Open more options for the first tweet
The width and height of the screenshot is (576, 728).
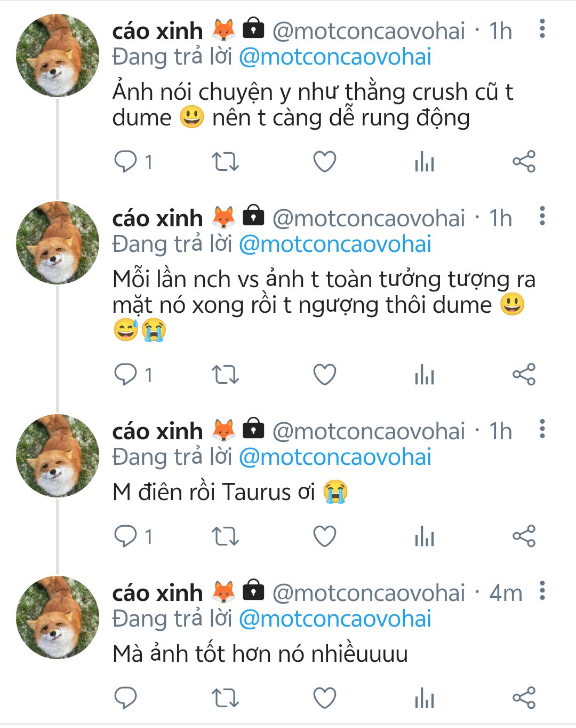coord(542,29)
